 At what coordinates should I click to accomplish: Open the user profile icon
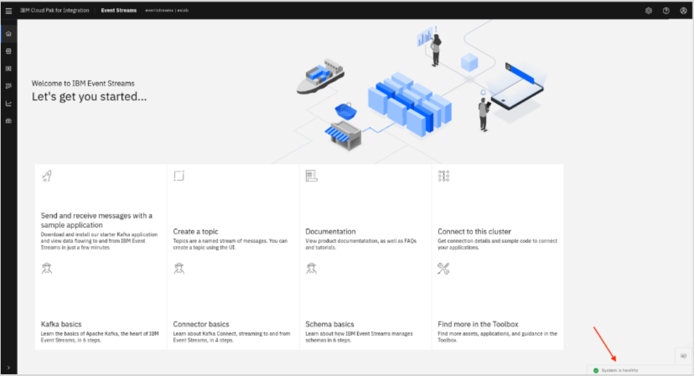(x=683, y=11)
